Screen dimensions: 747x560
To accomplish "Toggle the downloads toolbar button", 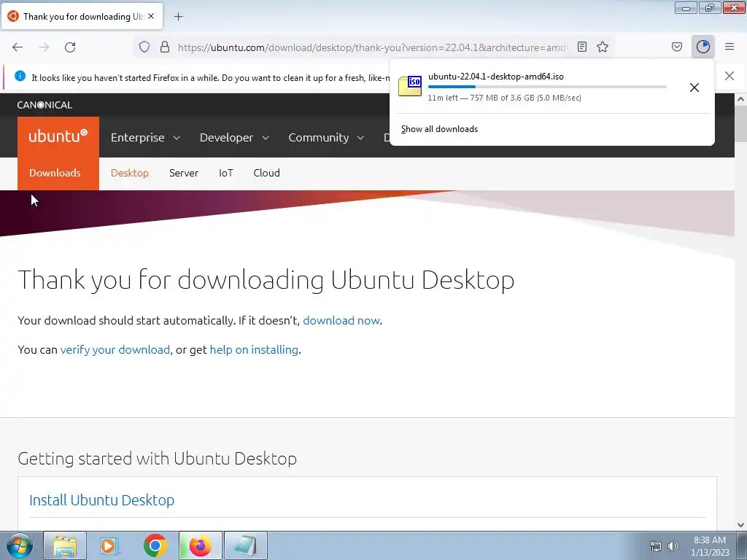I will tap(703, 47).
